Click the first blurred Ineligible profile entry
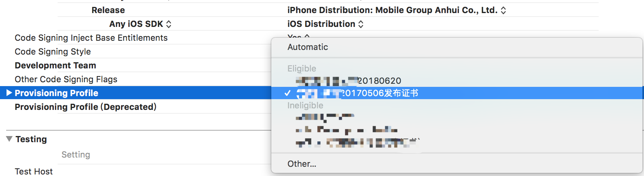The height and width of the screenshot is (176, 644). tap(325, 116)
